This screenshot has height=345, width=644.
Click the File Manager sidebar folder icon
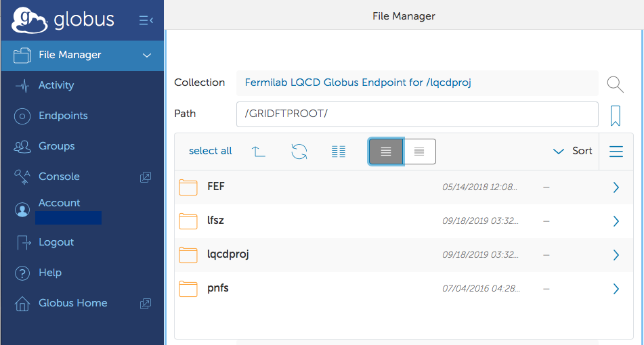22,55
